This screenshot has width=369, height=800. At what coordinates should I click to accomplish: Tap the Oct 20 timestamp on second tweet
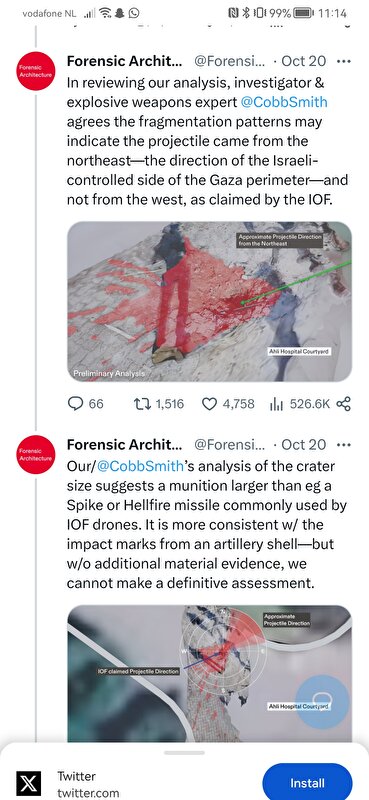303,445
